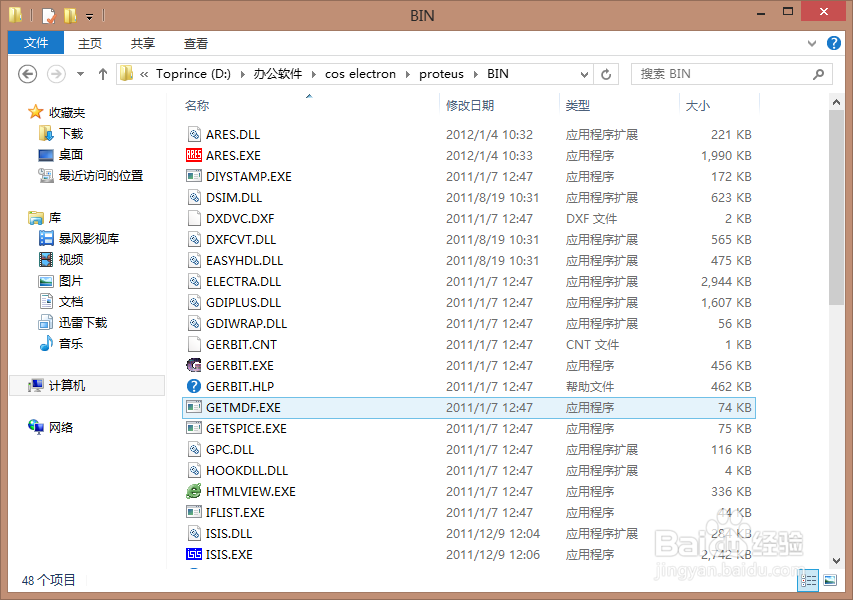Click 办公软件 in address path
This screenshot has height=600, width=853.
click(x=277, y=74)
